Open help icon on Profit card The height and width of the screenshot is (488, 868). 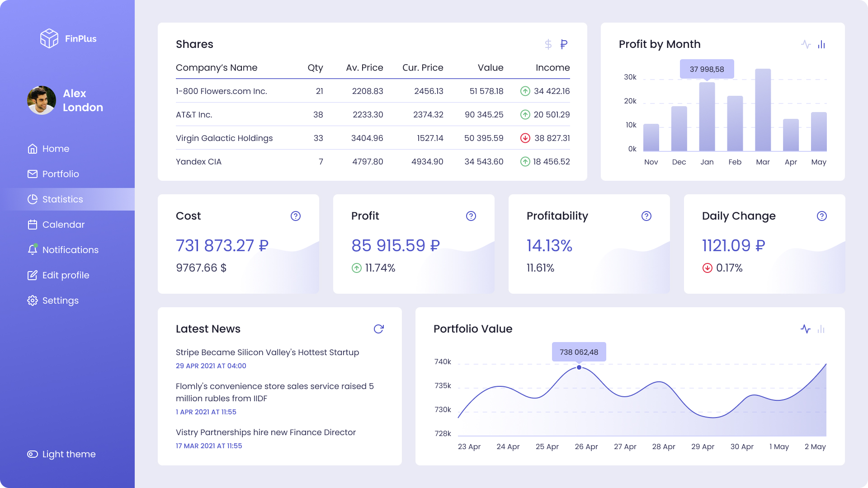[471, 216]
